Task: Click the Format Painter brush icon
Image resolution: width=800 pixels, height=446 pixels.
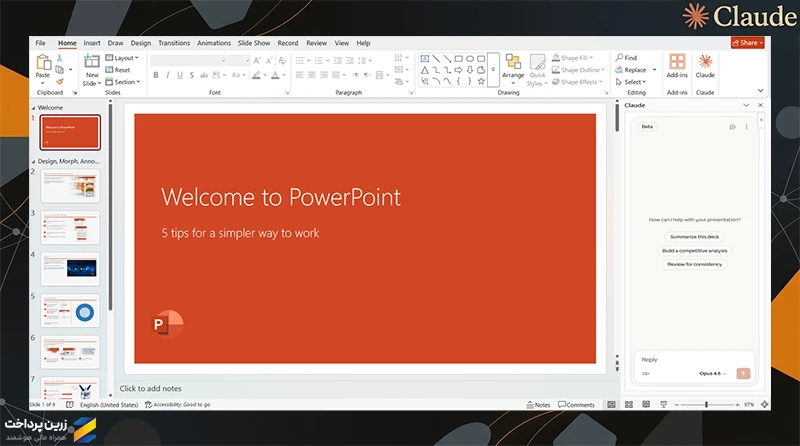Action: (60, 81)
